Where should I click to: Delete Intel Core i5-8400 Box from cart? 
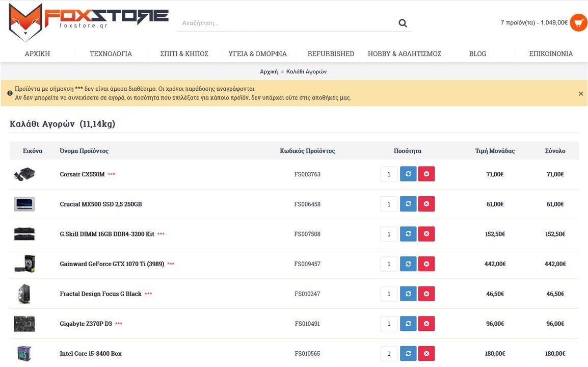[426, 353]
